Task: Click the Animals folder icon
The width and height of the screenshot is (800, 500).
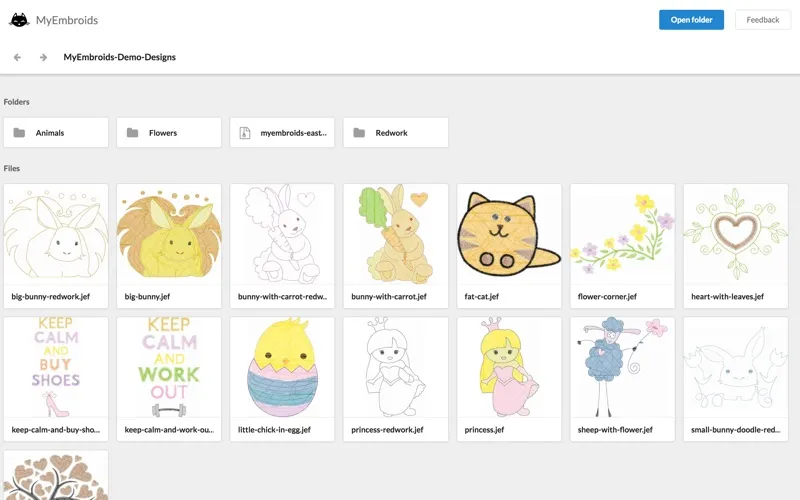Action: click(19, 133)
